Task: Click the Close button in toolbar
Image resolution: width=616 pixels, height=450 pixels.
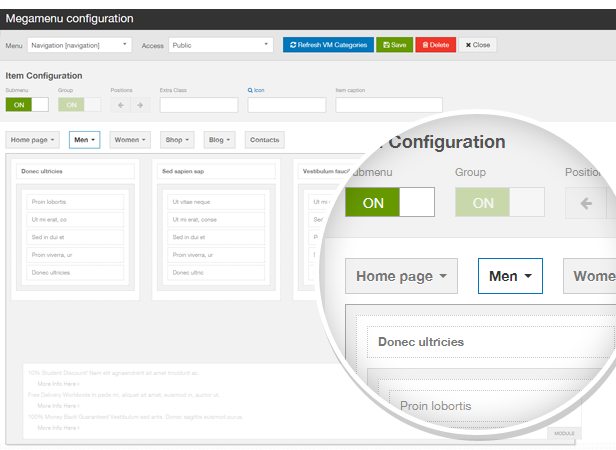Action: 478,45
